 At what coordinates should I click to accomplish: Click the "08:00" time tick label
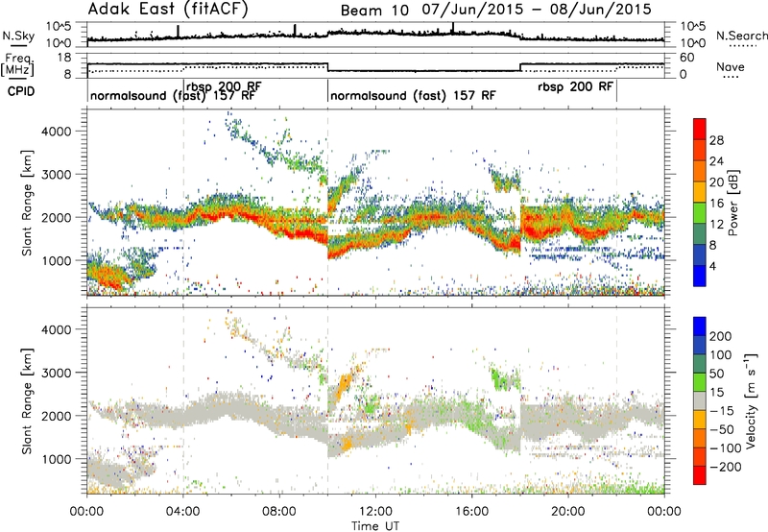click(x=279, y=512)
